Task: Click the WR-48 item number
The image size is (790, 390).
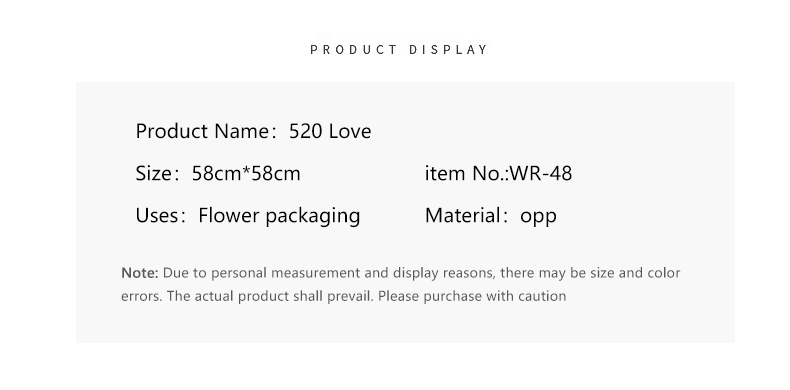Action: point(541,173)
